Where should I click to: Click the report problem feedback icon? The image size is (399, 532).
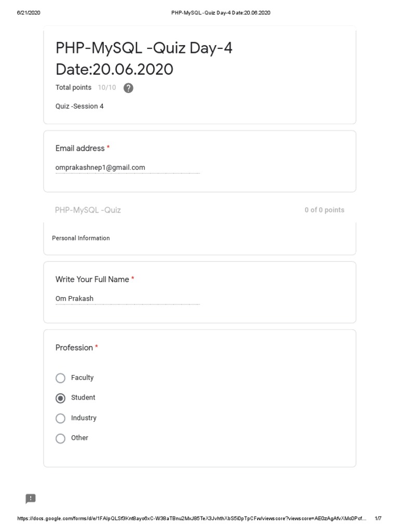[x=31, y=499]
